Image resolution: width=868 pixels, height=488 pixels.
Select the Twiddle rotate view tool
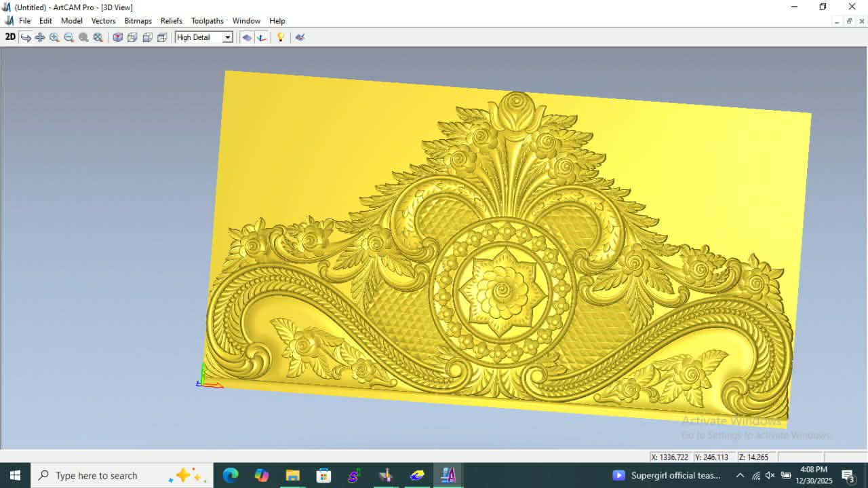26,37
